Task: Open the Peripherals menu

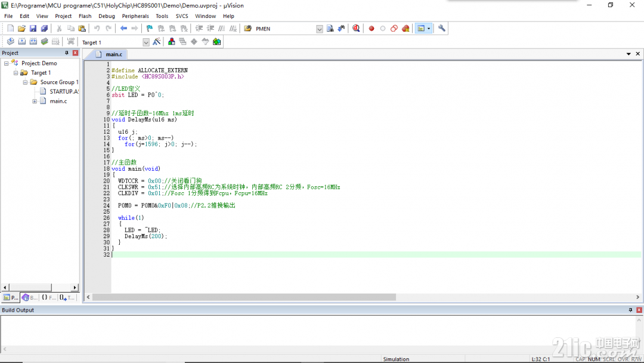Action: [135, 16]
